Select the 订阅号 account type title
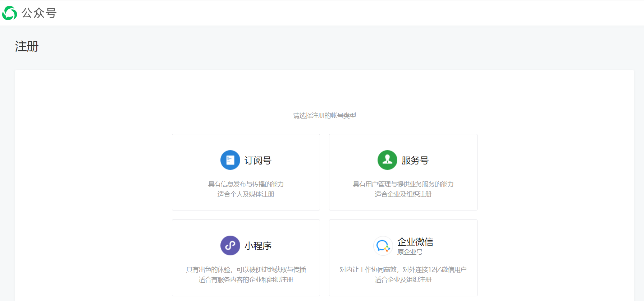Screen dimensions: 644x301 pos(258,160)
